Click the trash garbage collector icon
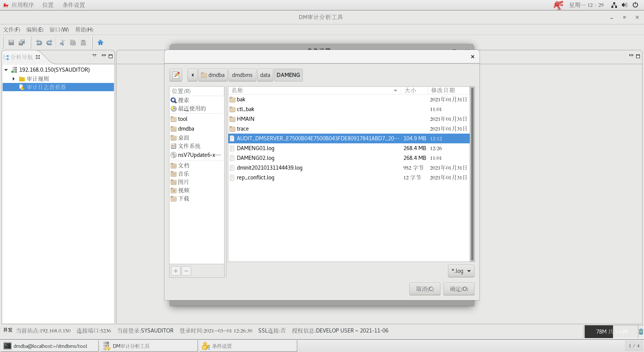644x352 pixels. click(x=641, y=331)
